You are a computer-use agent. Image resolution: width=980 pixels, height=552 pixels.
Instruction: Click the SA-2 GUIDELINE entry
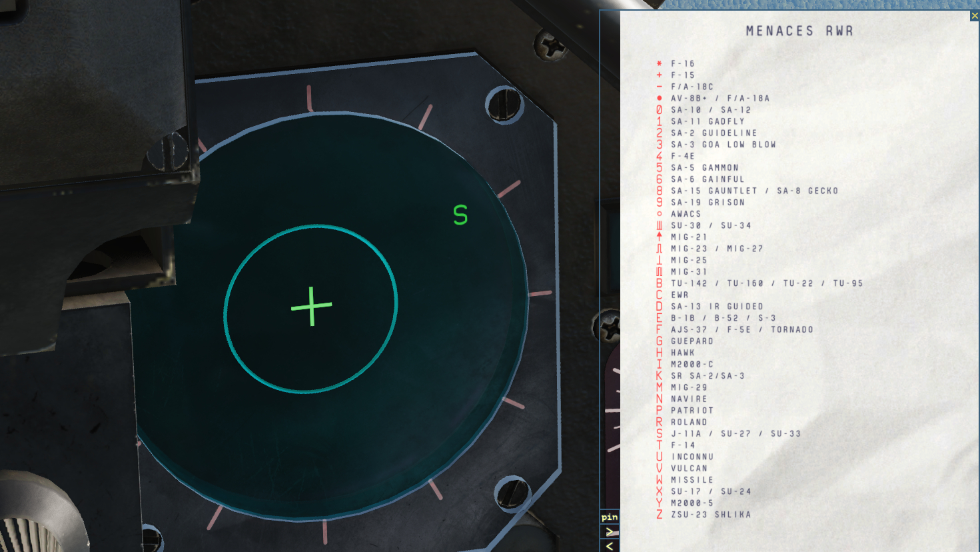(x=714, y=133)
